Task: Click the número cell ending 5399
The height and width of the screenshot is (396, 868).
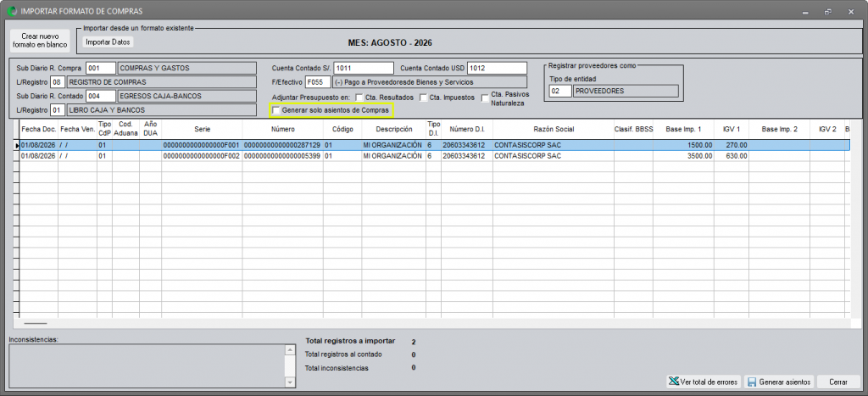Action: click(283, 156)
